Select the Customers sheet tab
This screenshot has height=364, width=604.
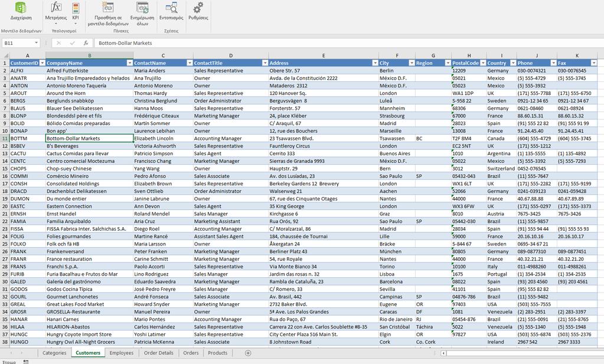[88, 353]
